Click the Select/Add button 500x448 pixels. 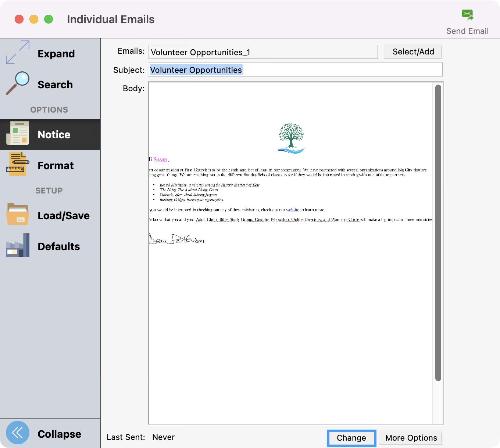[x=413, y=52]
